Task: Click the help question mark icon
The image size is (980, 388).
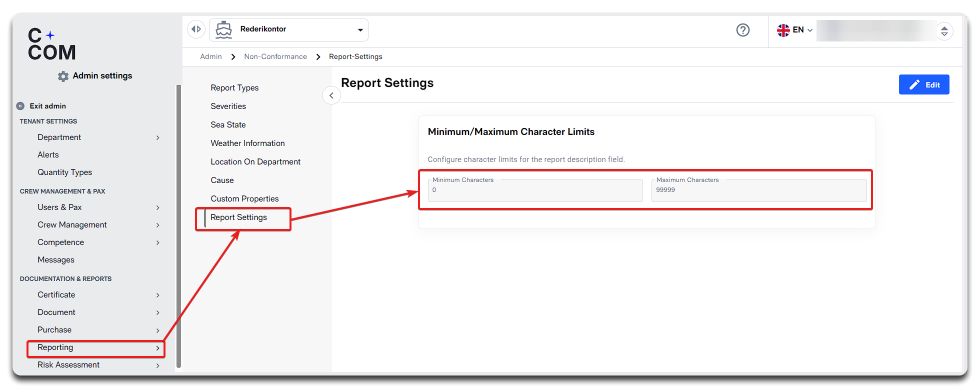Action: (742, 30)
